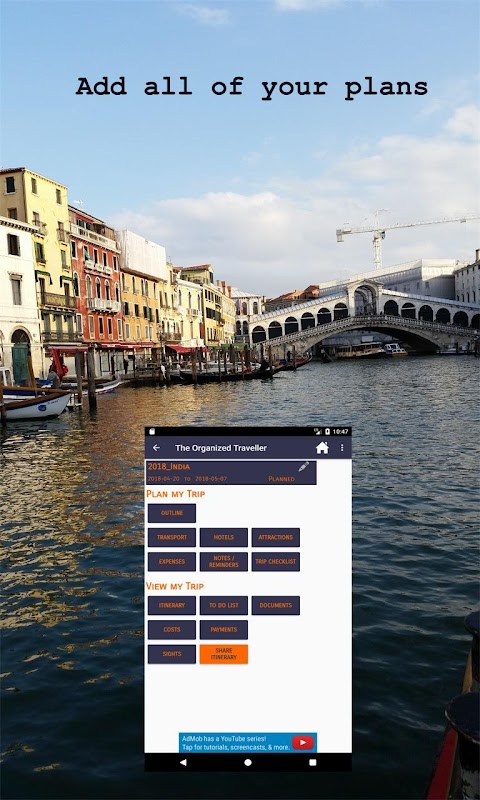
Task: Open the three-dot overflow menu
Action: pos(342,448)
